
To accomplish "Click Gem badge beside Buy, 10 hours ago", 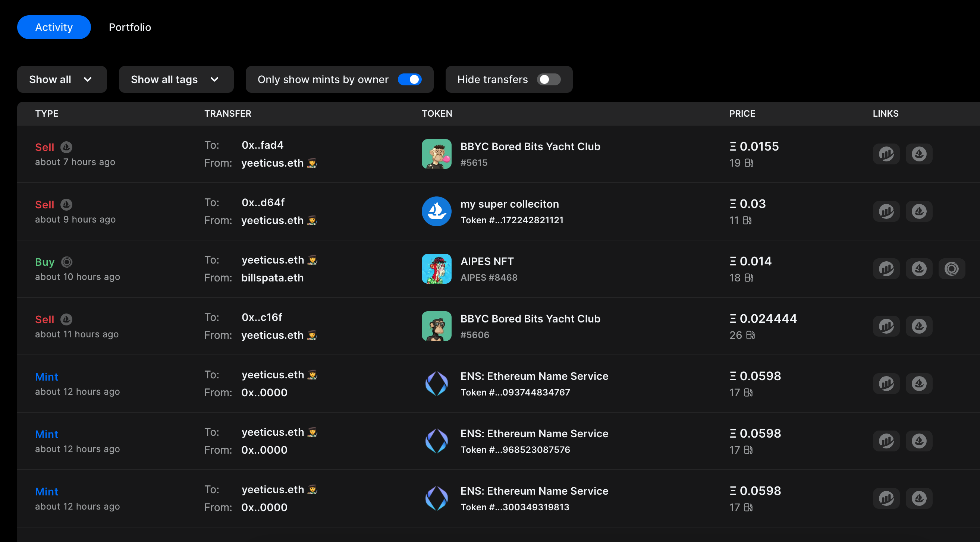I will (67, 262).
